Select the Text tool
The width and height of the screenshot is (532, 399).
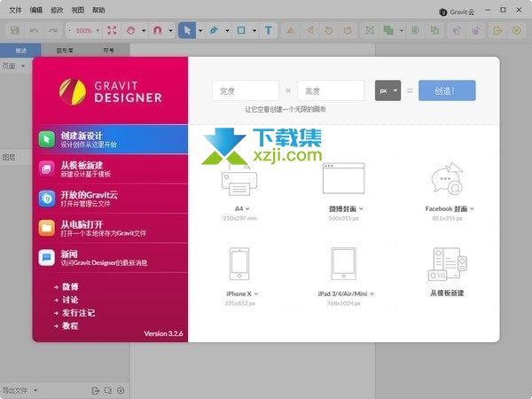268,30
